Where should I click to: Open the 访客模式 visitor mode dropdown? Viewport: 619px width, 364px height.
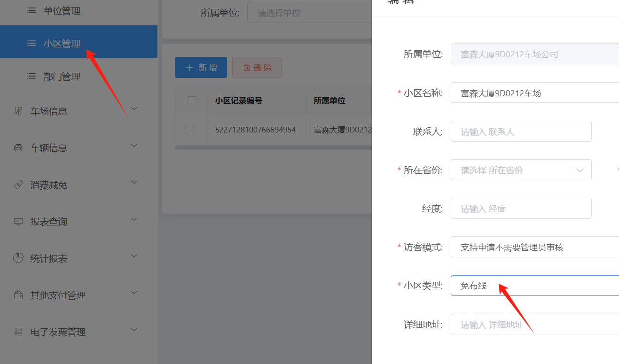535,247
